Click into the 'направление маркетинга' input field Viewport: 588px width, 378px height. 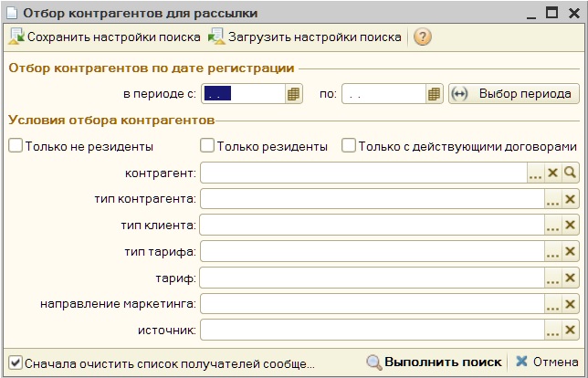tap(373, 304)
